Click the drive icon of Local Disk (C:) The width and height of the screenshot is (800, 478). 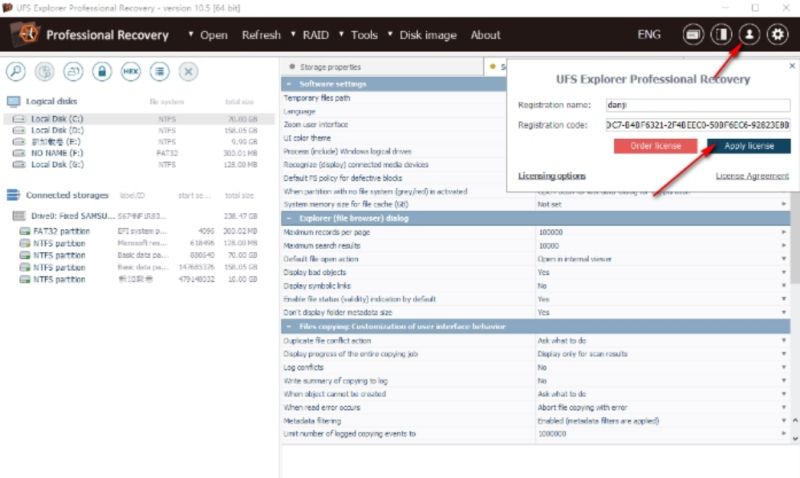point(19,119)
